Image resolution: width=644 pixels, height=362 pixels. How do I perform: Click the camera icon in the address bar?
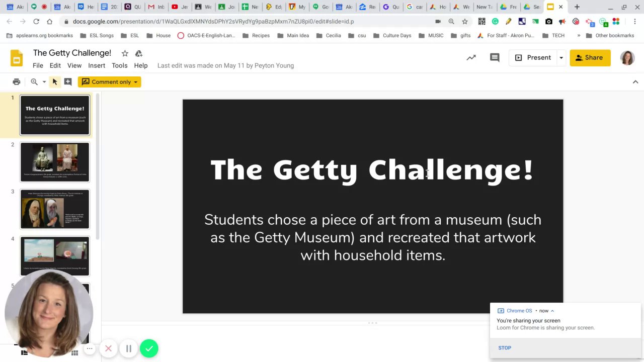coord(438,22)
